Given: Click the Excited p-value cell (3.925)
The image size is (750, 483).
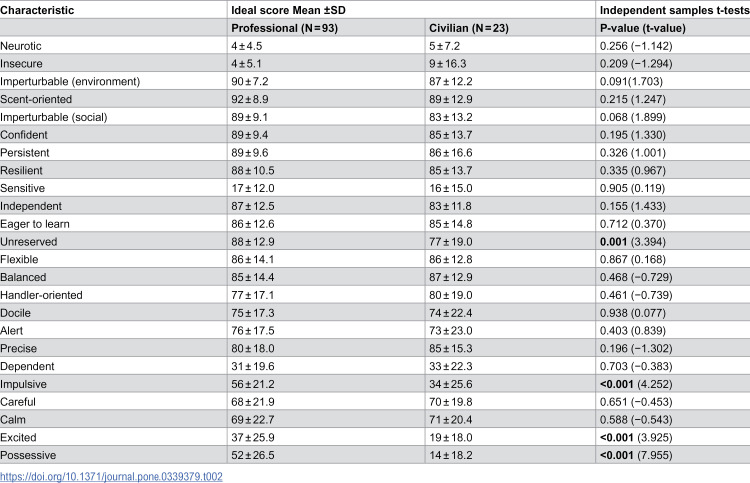Looking at the screenshot, I should [636, 438].
